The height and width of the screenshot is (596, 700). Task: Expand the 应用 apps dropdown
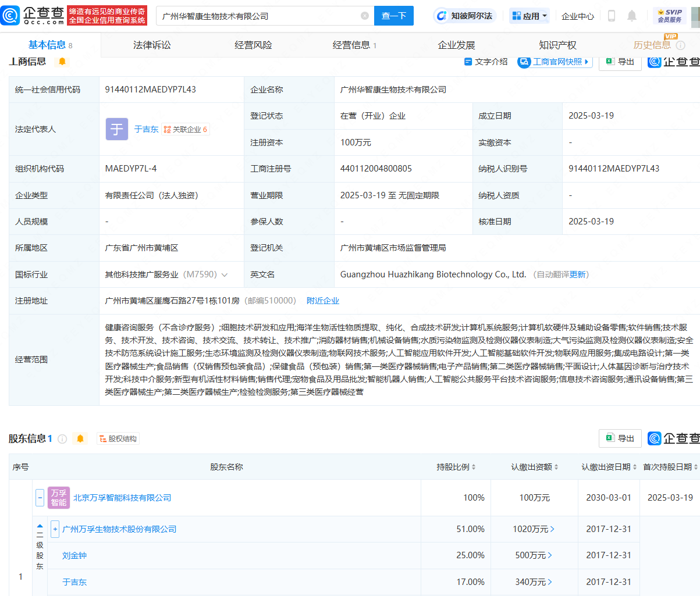pos(530,16)
